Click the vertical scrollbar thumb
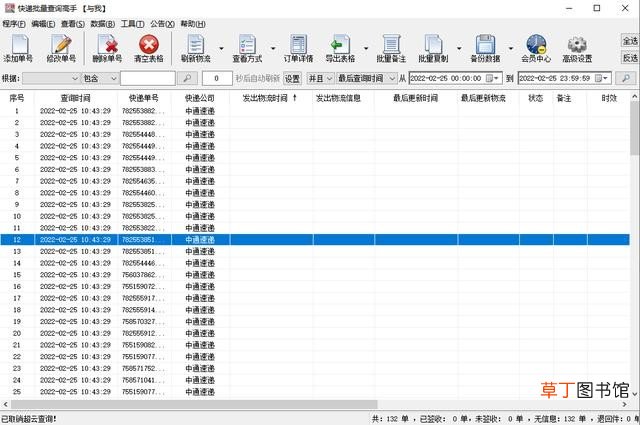This screenshot has height=425, width=640. click(x=635, y=128)
